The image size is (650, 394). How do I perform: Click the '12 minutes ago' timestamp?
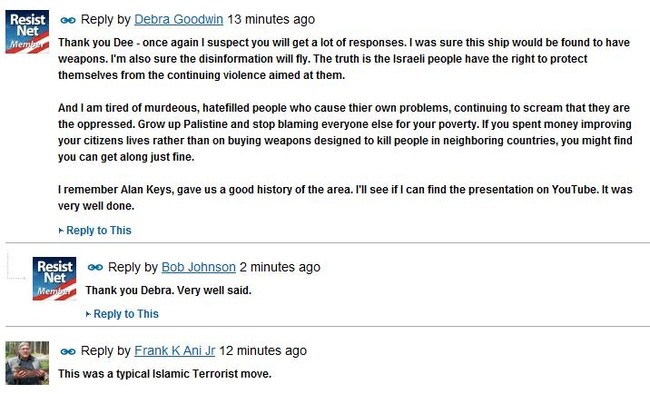[x=263, y=351]
